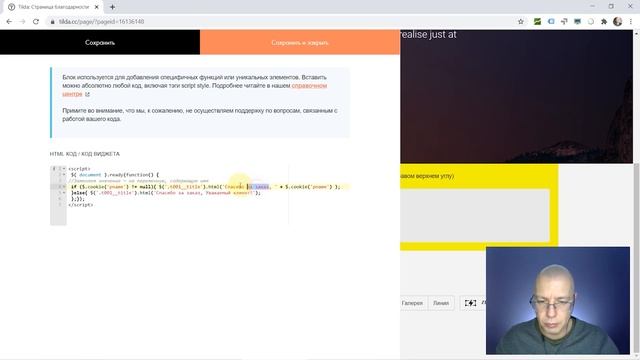This screenshot has height=360, width=640.
Task: Close the Tilda browser tab
Action: click(97, 7)
